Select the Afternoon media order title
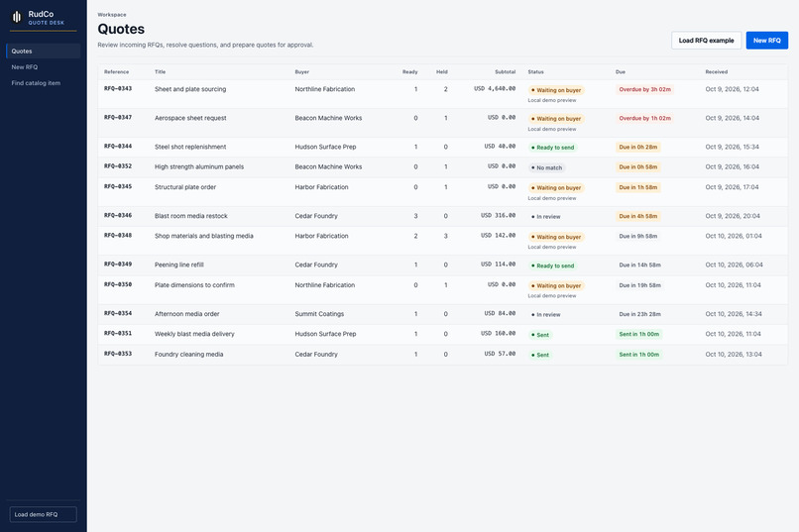 187,314
